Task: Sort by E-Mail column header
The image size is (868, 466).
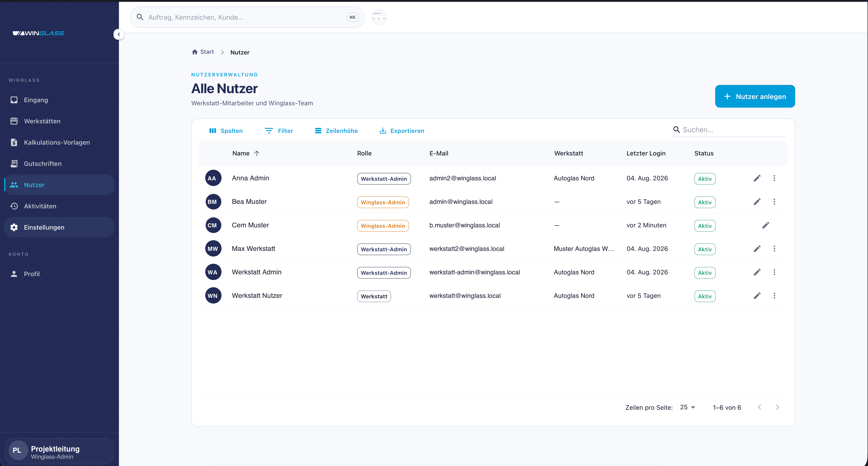Action: 439,153
